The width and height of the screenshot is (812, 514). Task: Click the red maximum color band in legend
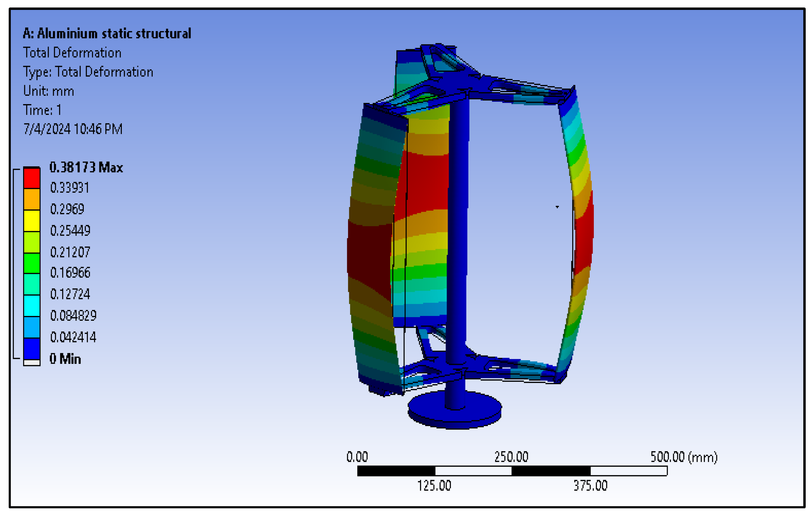32,178
